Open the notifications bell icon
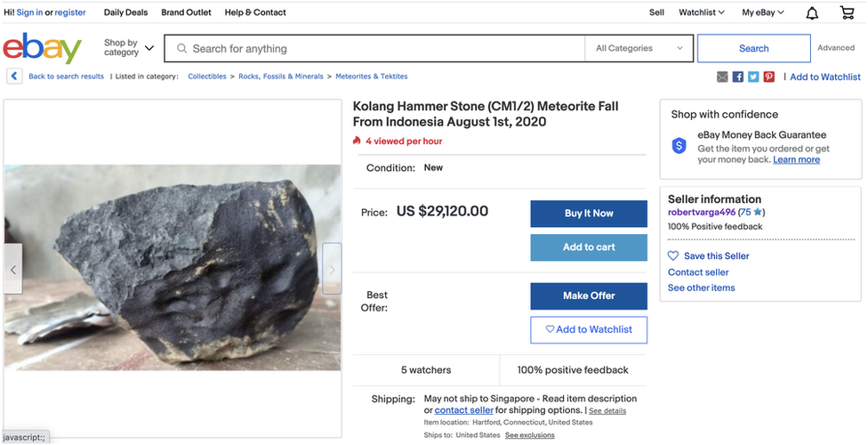This screenshot has width=868, height=445. (x=812, y=12)
